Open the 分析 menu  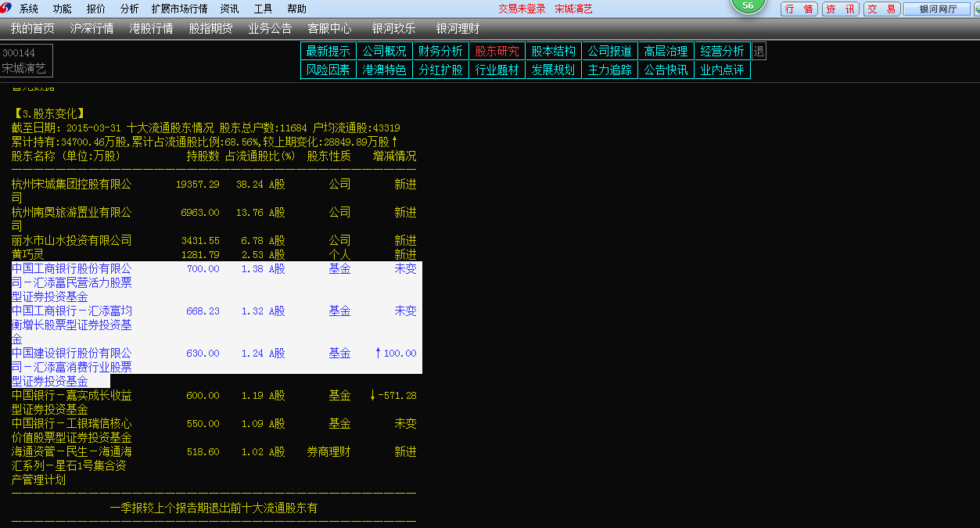point(130,9)
